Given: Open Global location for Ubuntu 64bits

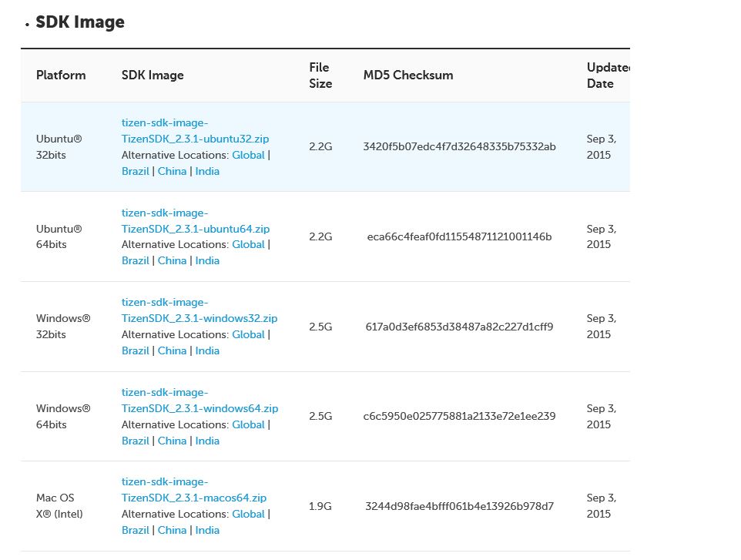Looking at the screenshot, I should point(248,244).
